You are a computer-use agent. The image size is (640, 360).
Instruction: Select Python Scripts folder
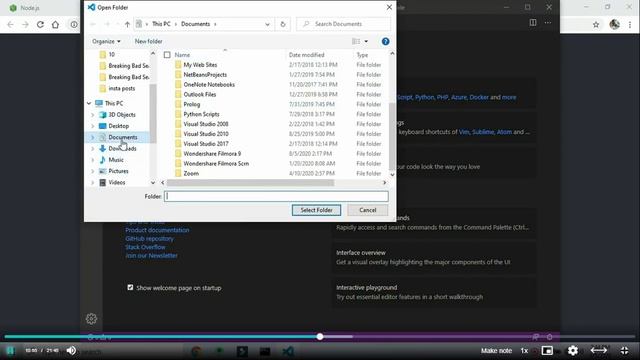tap(201, 114)
